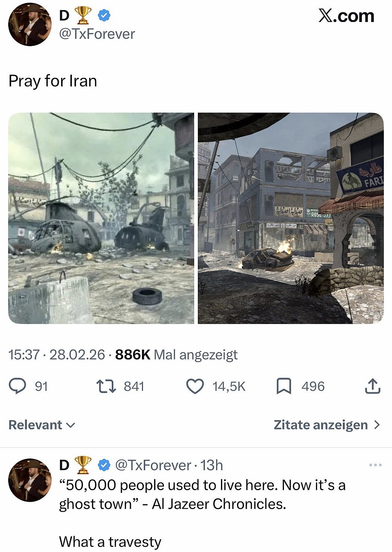Bookmark the post with the bookmark icon

(x=284, y=386)
